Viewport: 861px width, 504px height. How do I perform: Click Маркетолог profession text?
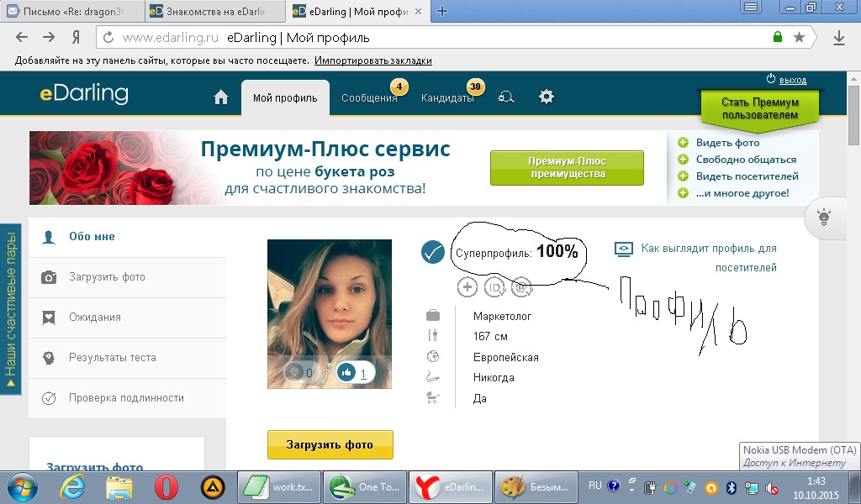tap(503, 317)
